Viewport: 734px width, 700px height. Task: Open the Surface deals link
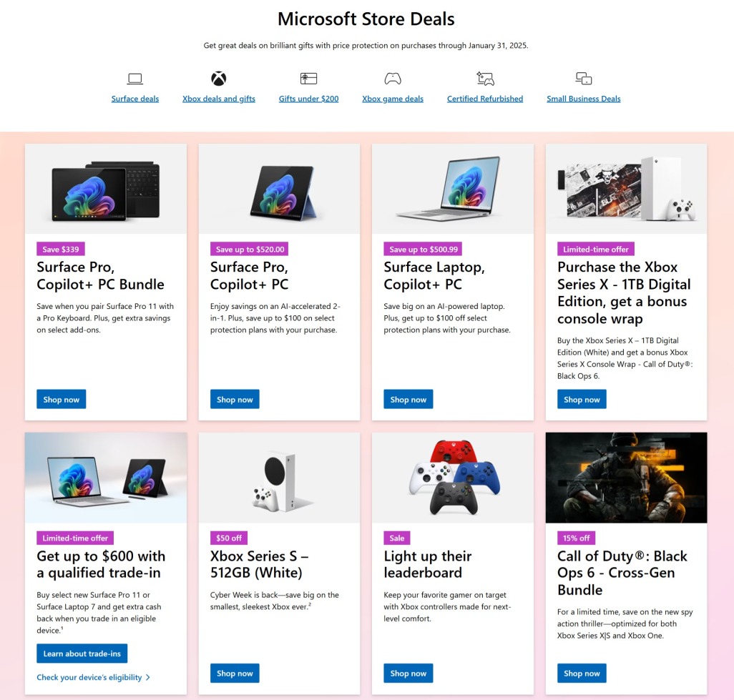134,99
